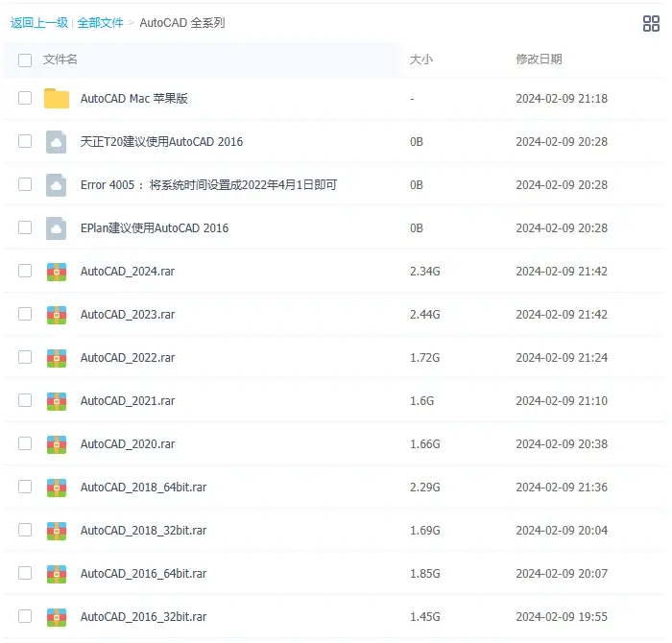The image size is (672, 643).
Task: Click date 2024-02-09 21:18
Action: point(562,99)
